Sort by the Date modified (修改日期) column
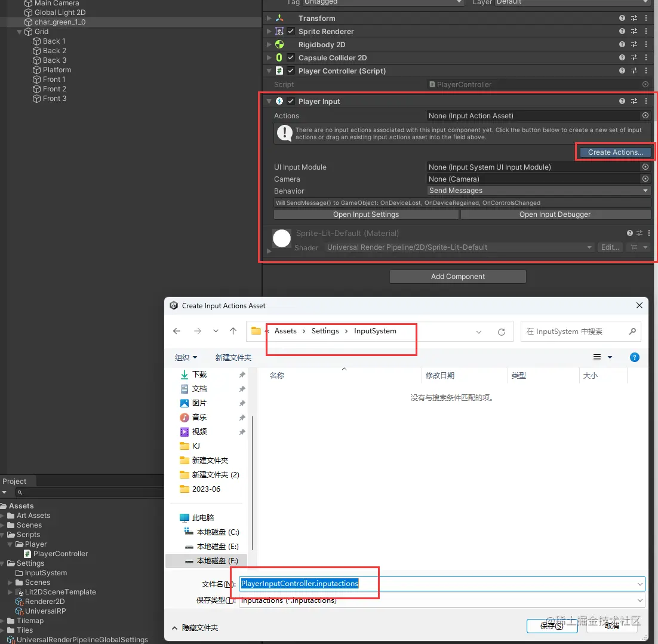 tap(440, 375)
